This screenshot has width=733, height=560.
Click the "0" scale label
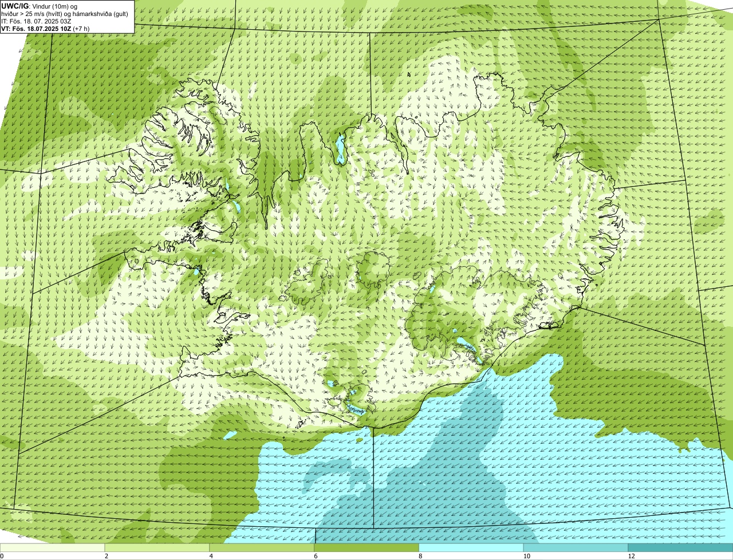coord(2,556)
